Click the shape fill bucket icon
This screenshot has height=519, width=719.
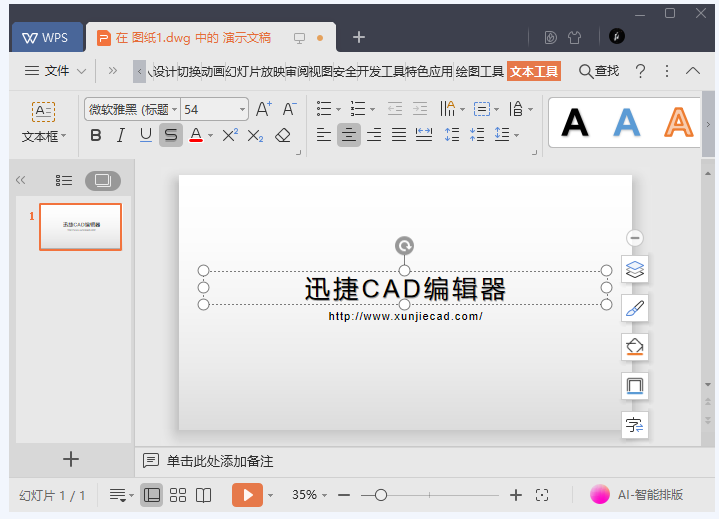[x=635, y=347]
